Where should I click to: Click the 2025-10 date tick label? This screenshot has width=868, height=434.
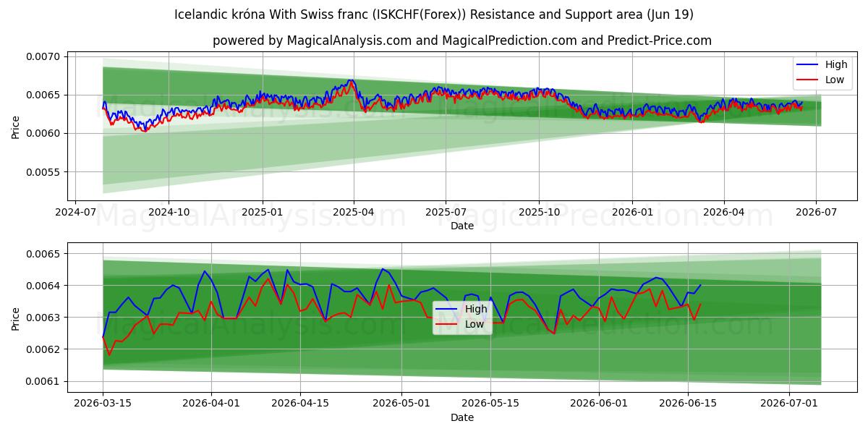(x=538, y=212)
